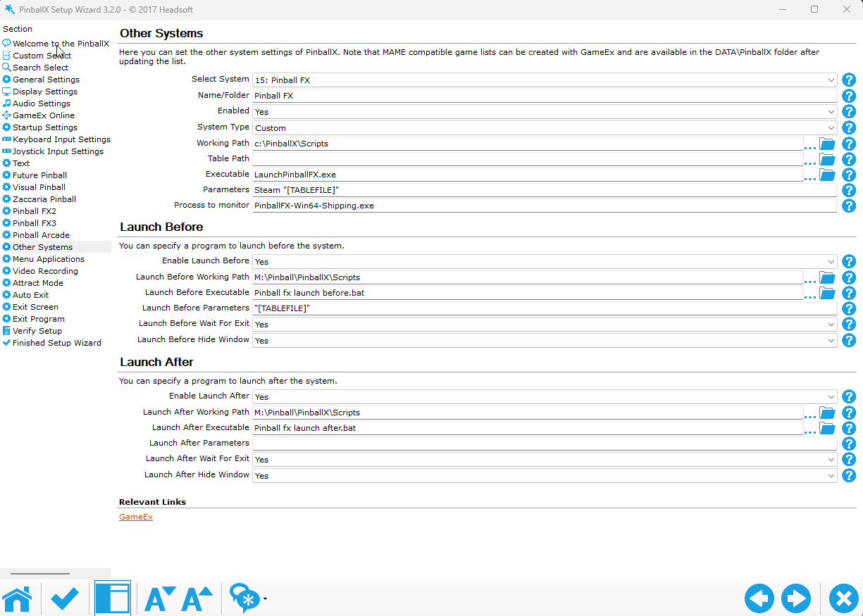Image resolution: width=863 pixels, height=616 pixels.
Task: Open help for Name/Folder field
Action: (849, 96)
